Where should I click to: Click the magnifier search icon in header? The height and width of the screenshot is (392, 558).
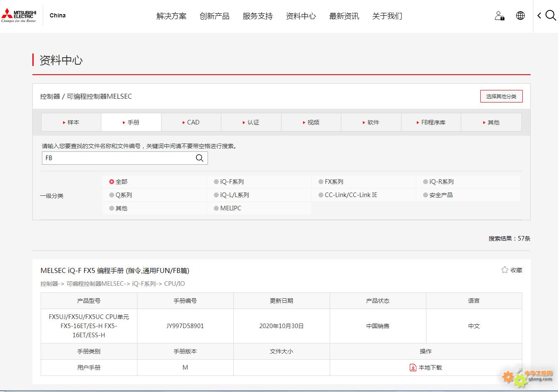coord(551,16)
